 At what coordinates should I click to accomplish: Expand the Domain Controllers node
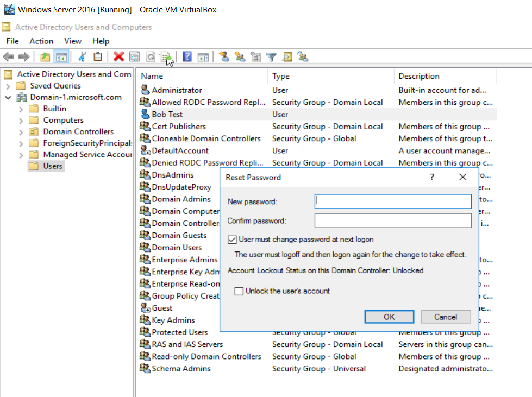(x=21, y=132)
